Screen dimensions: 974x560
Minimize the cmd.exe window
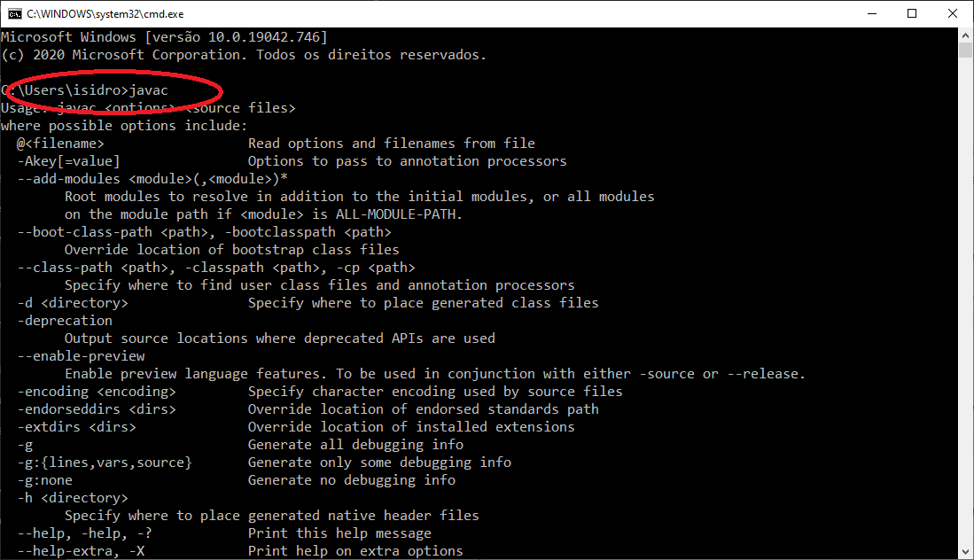click(872, 13)
